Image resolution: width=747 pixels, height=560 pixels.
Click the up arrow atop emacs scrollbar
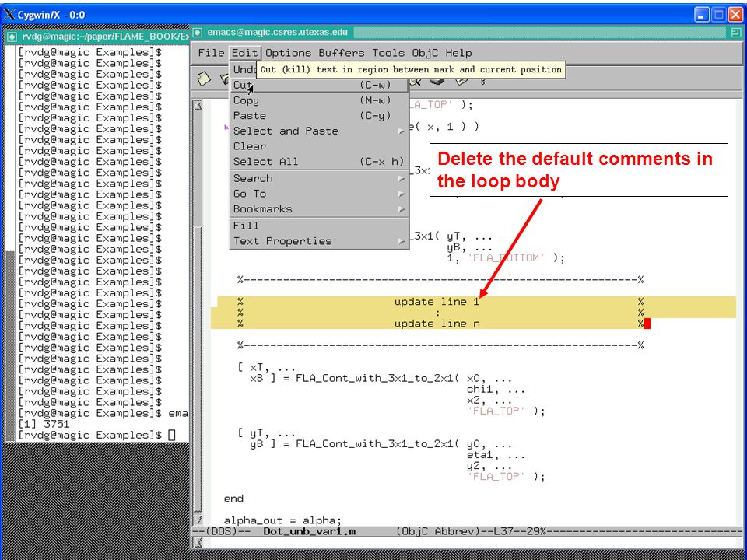pyautogui.click(x=198, y=105)
